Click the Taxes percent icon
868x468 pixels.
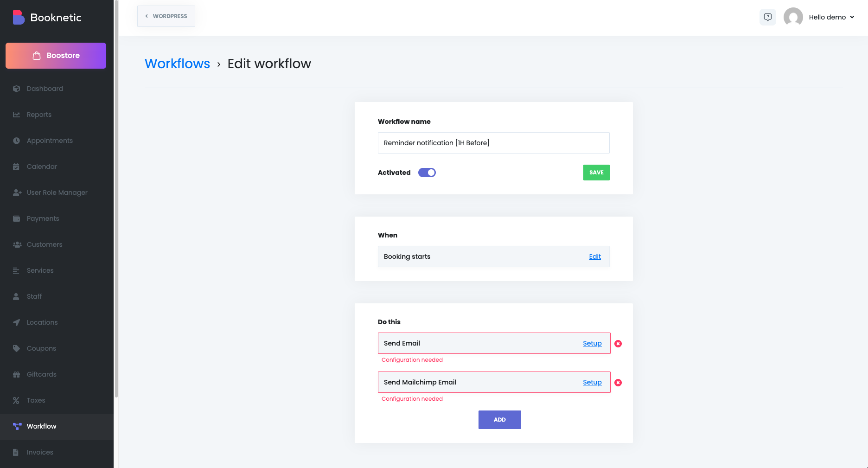16,400
